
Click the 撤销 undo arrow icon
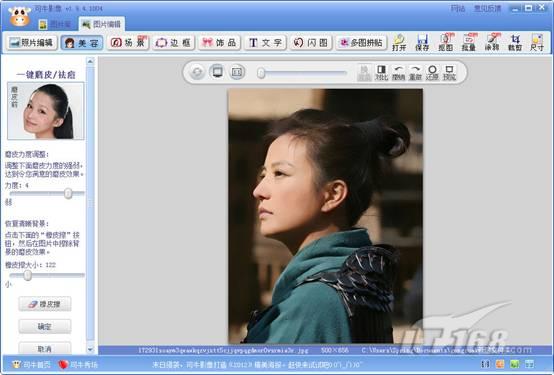399,72
